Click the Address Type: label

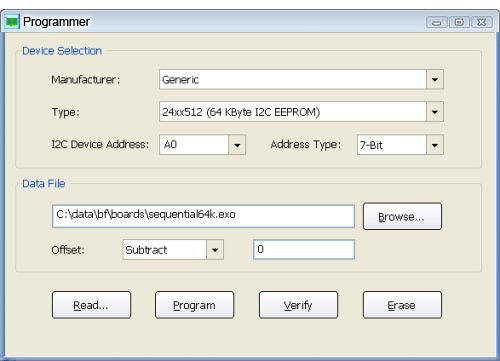click(x=306, y=145)
